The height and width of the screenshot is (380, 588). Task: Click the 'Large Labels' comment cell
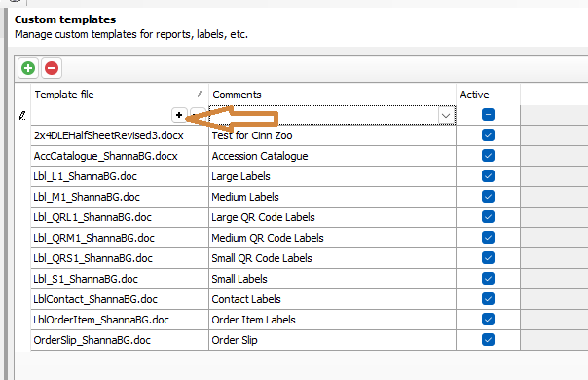(332, 176)
